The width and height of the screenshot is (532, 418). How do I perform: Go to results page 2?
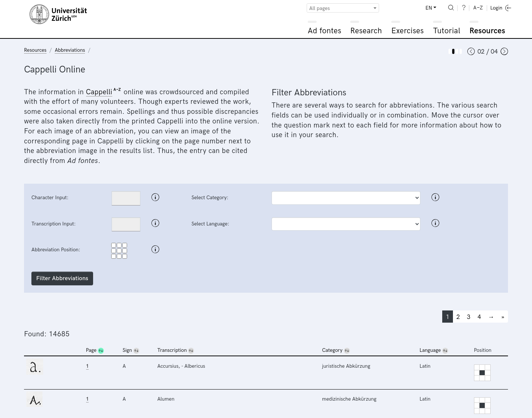point(458,317)
